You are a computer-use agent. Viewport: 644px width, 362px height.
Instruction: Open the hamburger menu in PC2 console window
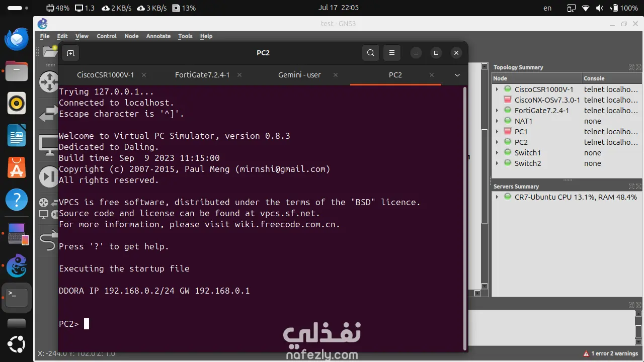(392, 53)
